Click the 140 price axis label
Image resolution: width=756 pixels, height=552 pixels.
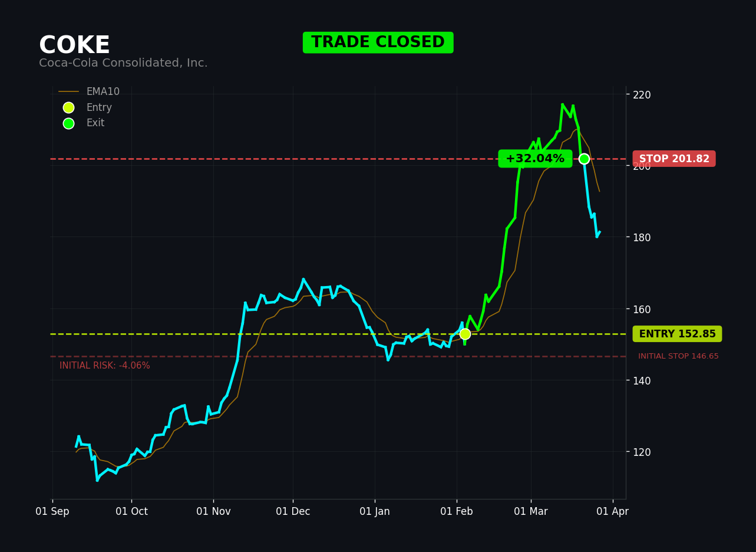(x=642, y=380)
